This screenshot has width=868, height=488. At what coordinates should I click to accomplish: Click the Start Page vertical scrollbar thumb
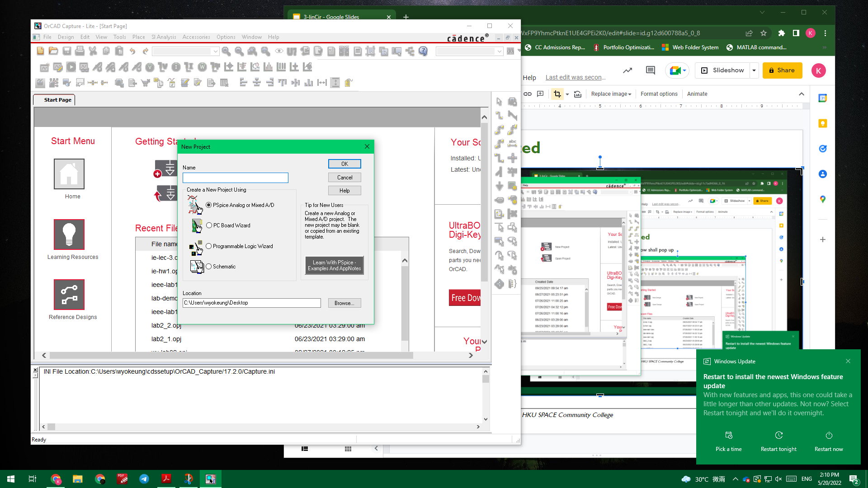[x=484, y=202]
